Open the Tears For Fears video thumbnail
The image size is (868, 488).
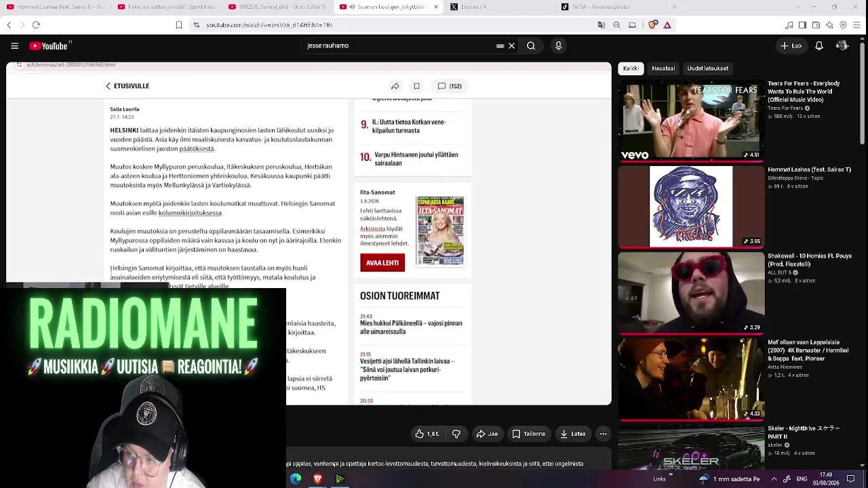[x=691, y=121]
